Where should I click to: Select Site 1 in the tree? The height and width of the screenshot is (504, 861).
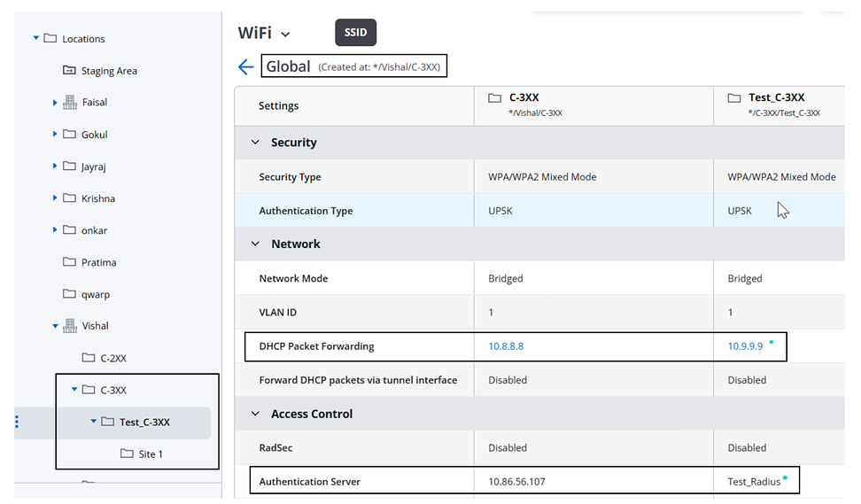tap(151, 454)
